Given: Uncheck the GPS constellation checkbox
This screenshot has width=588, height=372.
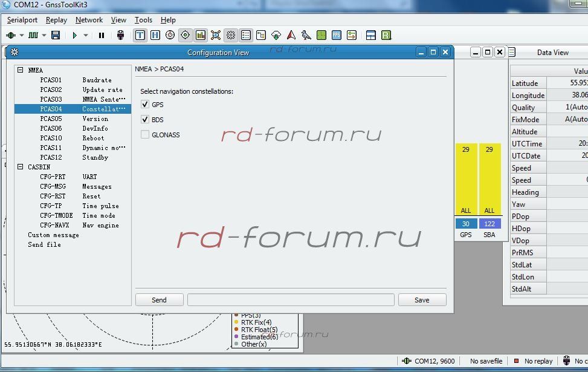Looking at the screenshot, I should pyautogui.click(x=145, y=105).
